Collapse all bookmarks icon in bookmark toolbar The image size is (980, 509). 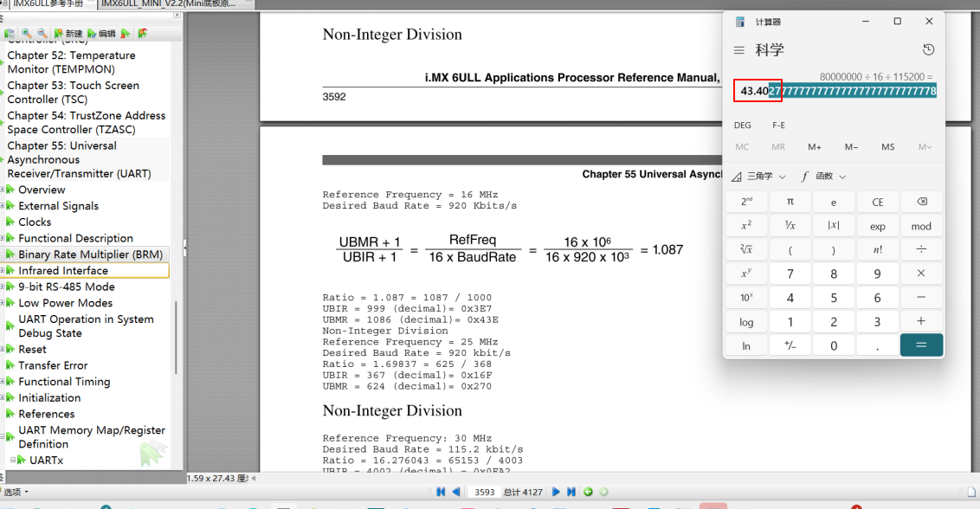click(10, 33)
